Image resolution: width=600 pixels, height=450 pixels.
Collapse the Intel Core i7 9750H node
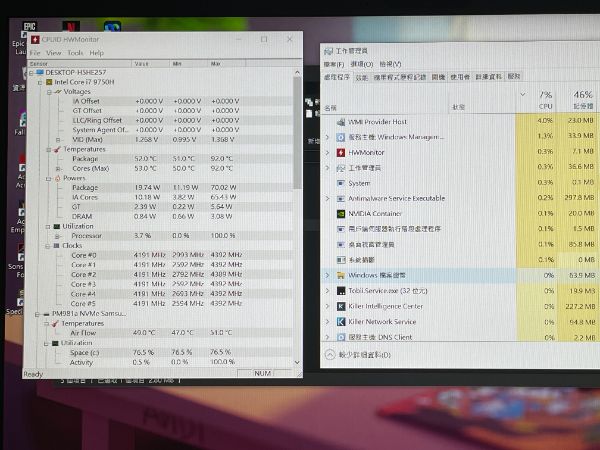(x=40, y=82)
